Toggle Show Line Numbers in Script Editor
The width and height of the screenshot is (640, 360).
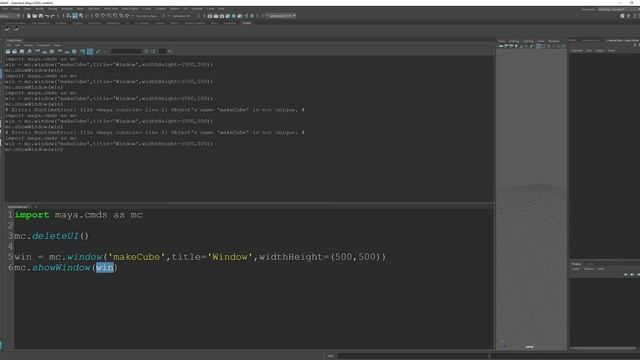pos(89,51)
